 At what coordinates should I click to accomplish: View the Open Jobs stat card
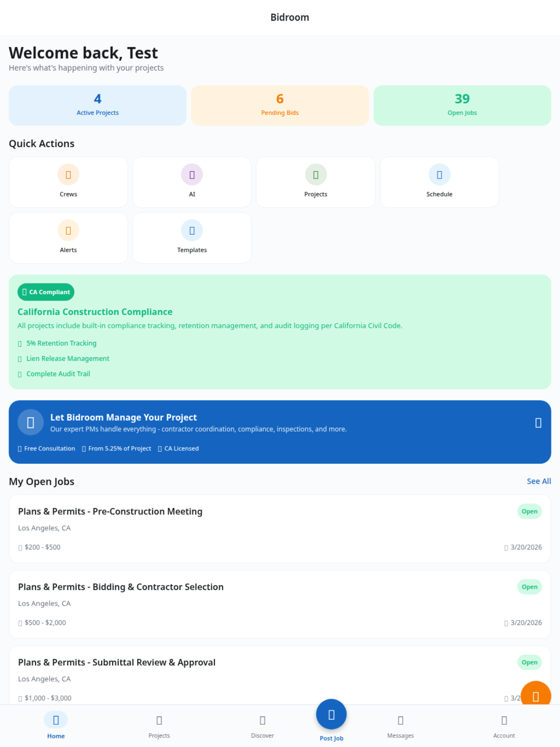462,105
